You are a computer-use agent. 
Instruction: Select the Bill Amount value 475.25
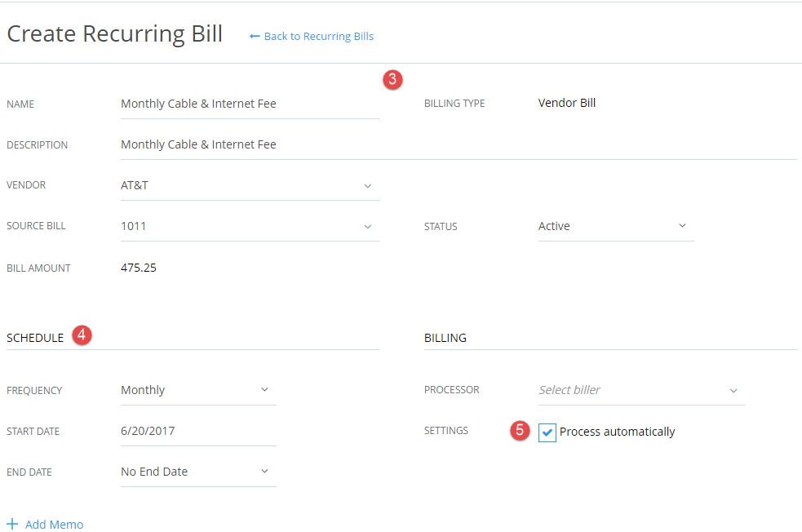(139, 268)
